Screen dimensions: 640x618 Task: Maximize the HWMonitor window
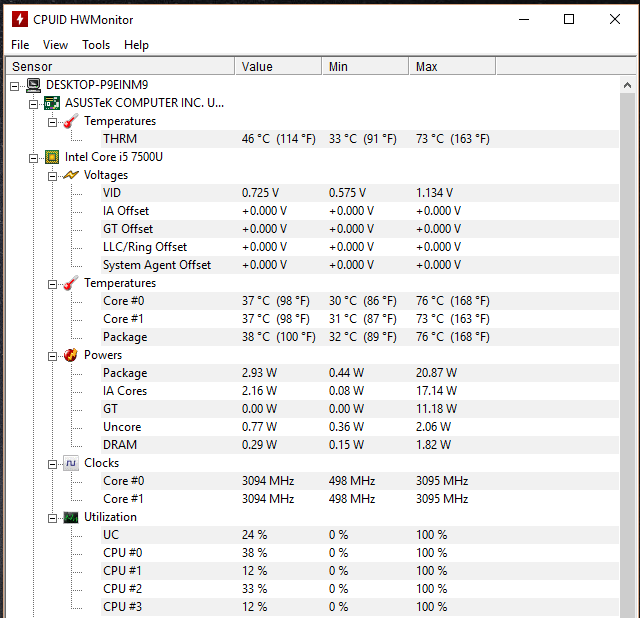pos(569,19)
